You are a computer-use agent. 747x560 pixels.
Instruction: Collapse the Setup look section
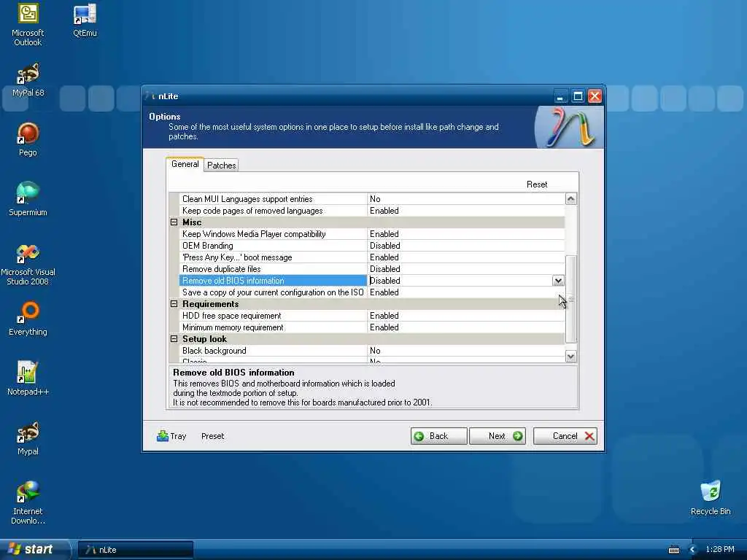point(174,339)
